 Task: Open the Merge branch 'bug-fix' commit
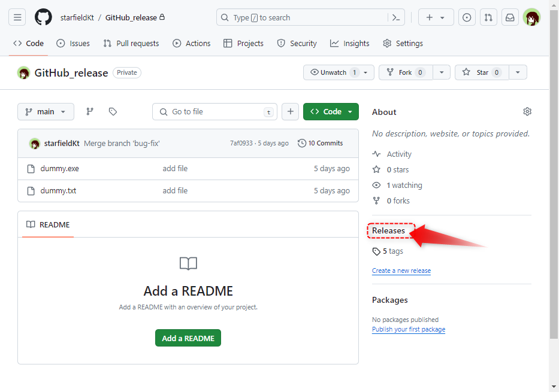[122, 144]
